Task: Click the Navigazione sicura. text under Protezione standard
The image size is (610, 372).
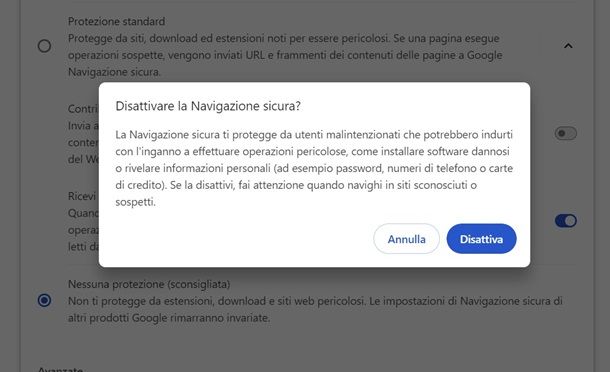Action: click(x=114, y=72)
